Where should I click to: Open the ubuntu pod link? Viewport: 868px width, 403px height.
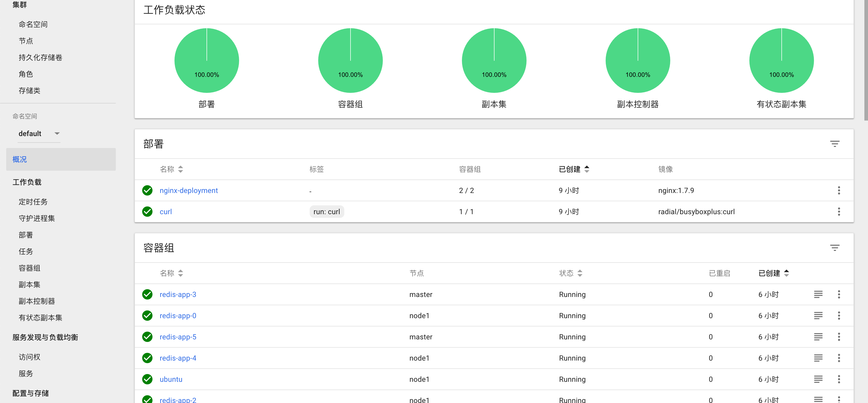(x=171, y=379)
